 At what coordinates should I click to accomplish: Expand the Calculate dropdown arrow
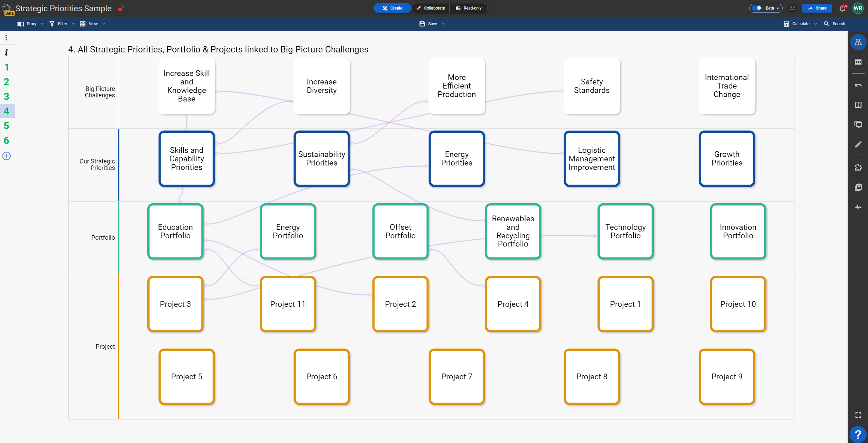[816, 24]
